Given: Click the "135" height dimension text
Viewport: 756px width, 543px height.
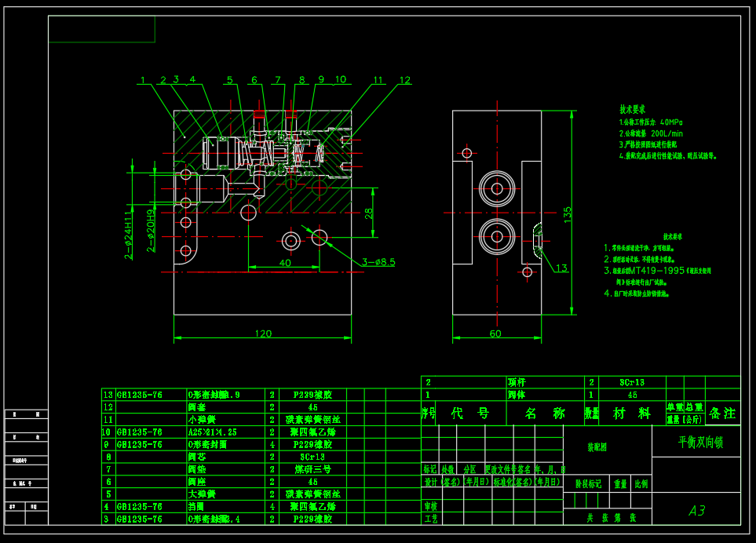Looking at the screenshot, I should 568,214.
